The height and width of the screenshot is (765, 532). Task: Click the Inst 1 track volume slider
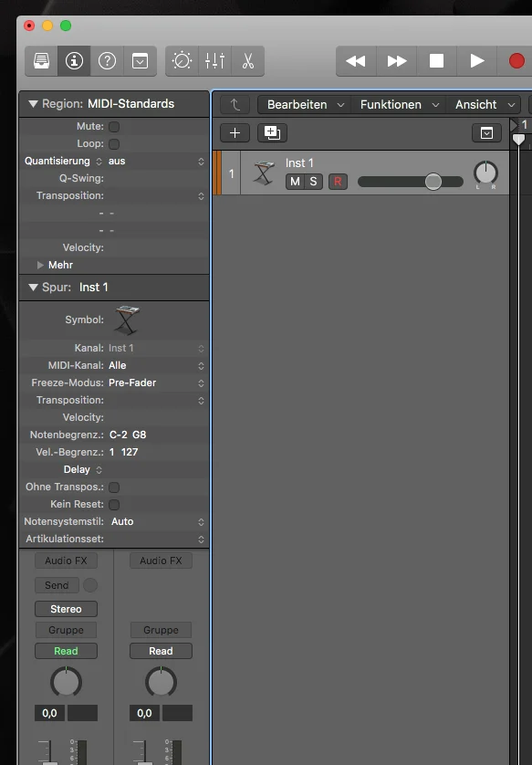click(411, 182)
